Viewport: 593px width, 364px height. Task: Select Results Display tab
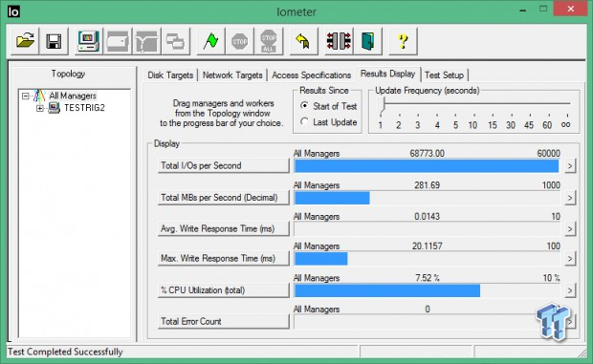click(387, 74)
